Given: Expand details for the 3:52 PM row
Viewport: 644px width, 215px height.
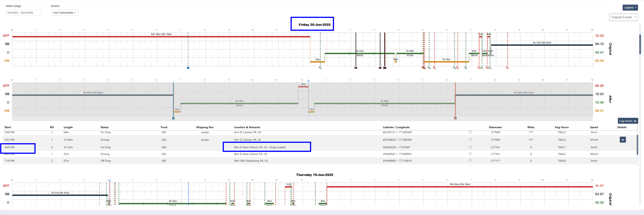Looking at the screenshot, I should pyautogui.click(x=623, y=140).
